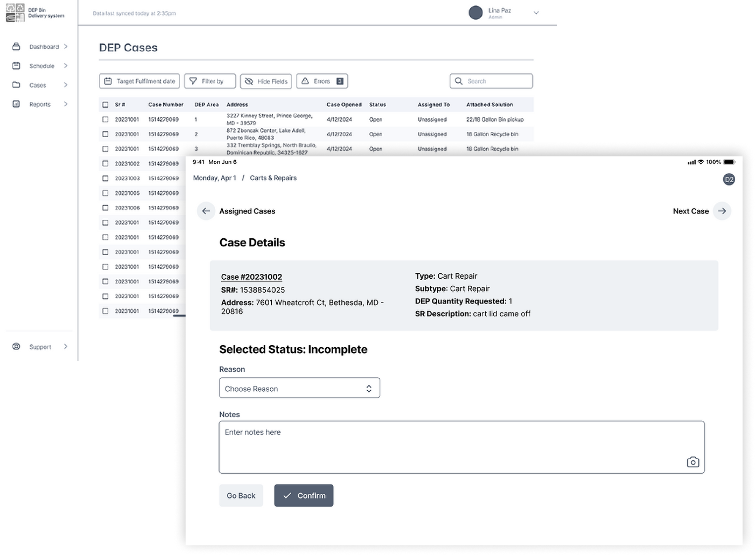This screenshot has height=556, width=756.
Task: Click the D2 avatar badge
Action: point(729,179)
